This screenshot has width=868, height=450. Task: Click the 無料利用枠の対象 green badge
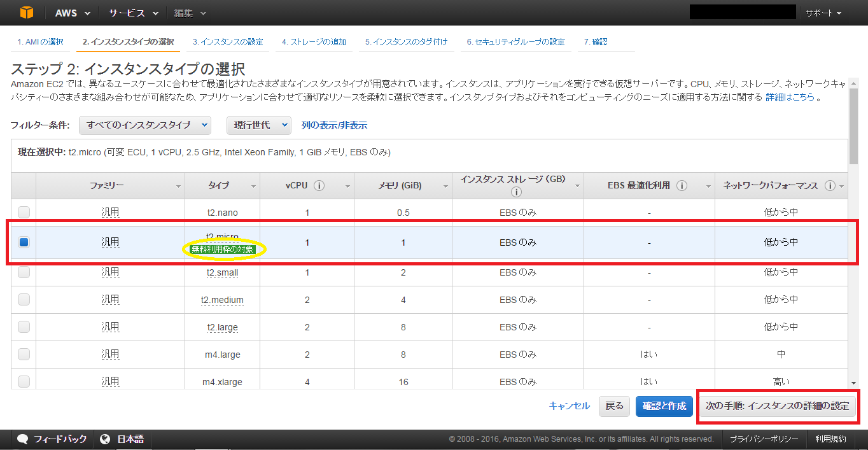coord(223,249)
